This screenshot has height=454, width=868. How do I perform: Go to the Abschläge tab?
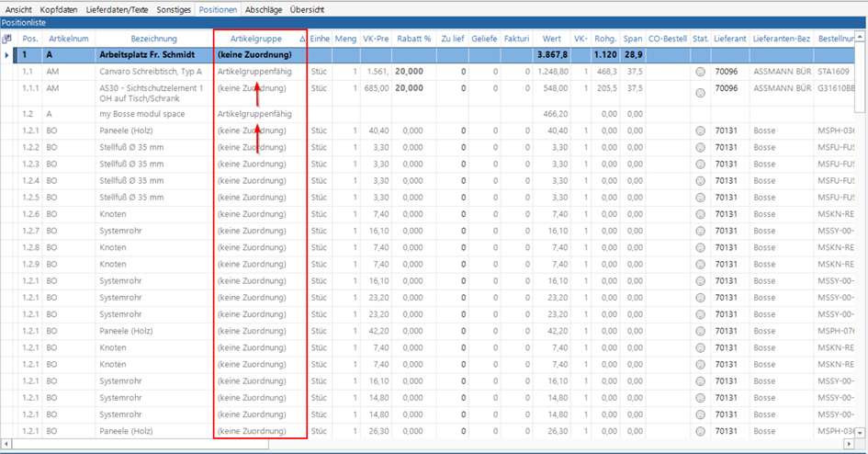(x=263, y=9)
